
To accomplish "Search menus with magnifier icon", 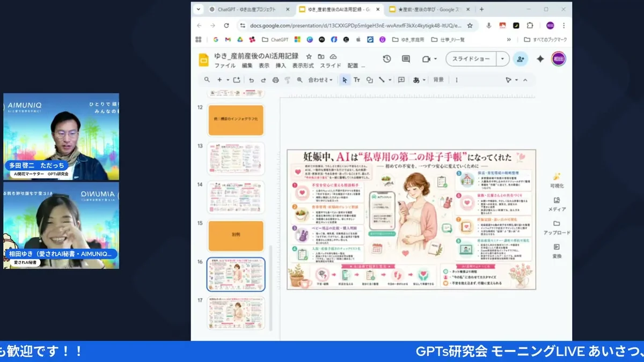I will [207, 80].
